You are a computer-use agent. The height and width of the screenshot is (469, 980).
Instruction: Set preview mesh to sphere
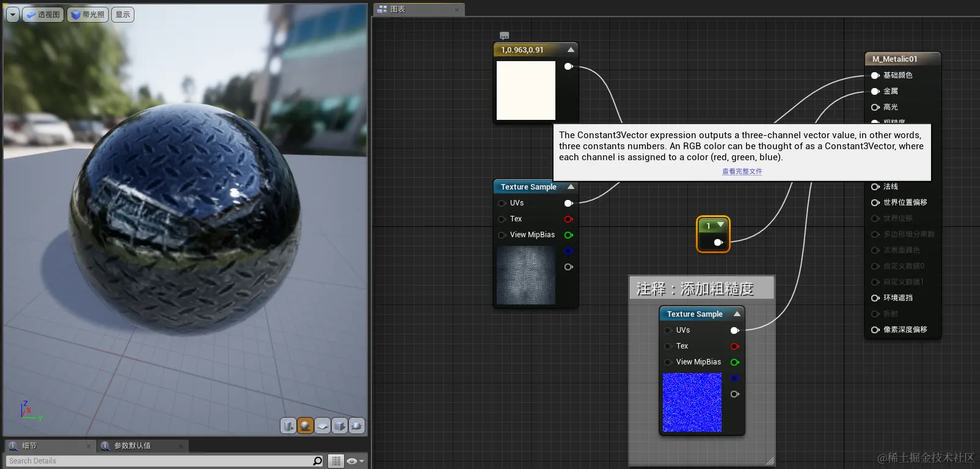(305, 426)
